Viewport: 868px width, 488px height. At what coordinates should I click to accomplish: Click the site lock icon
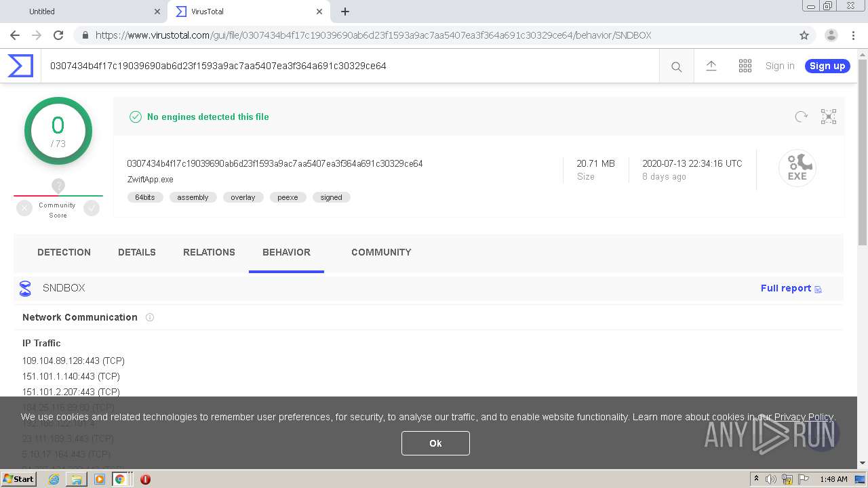[85, 35]
